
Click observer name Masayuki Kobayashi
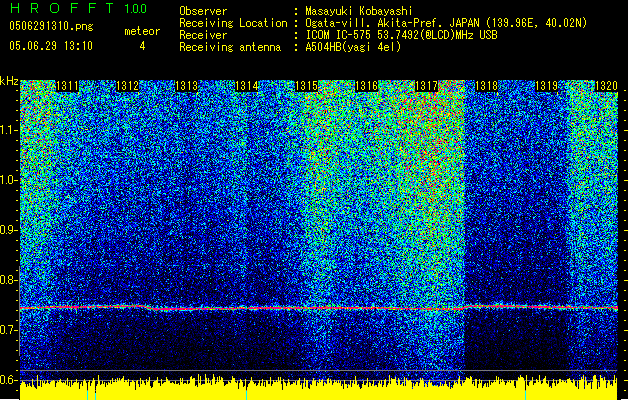[x=358, y=11]
